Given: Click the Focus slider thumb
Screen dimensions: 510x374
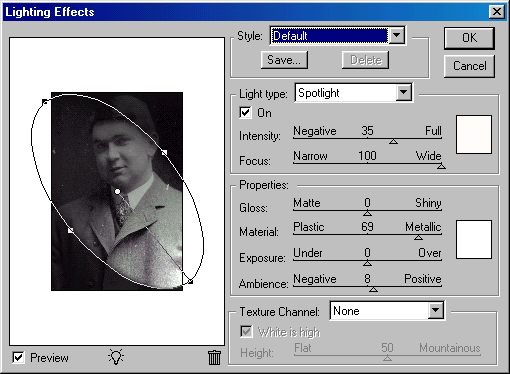Looking at the screenshot, I should click(x=441, y=166).
